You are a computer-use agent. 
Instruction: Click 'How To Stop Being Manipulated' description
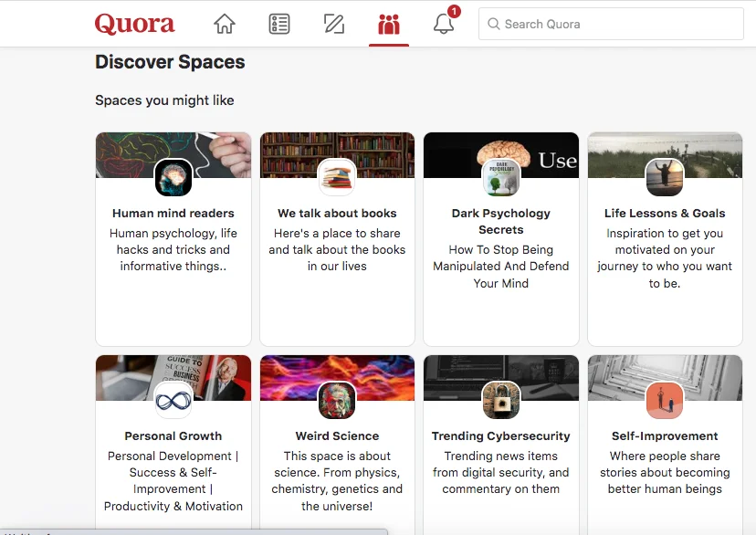[x=501, y=266]
